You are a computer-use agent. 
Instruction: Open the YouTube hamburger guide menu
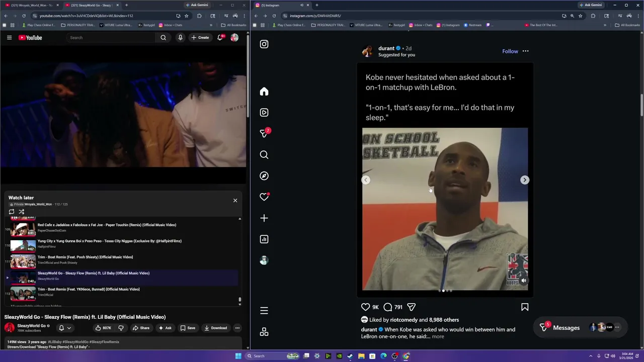tap(9, 38)
